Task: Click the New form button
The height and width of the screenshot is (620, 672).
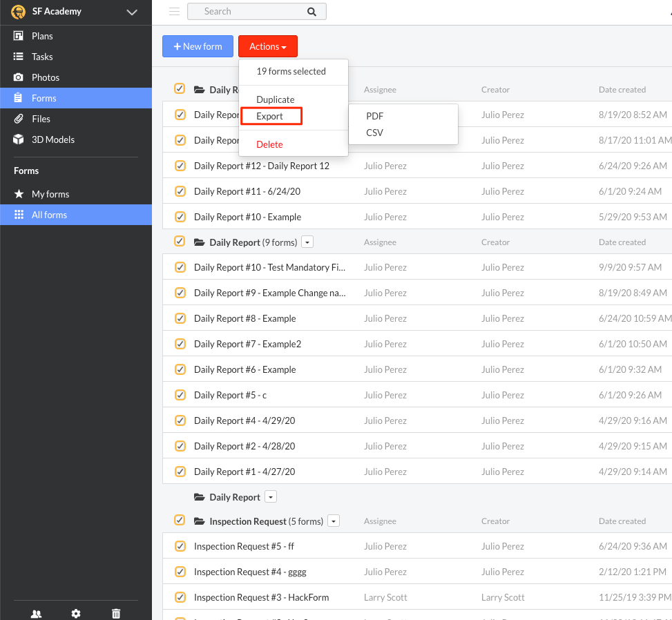Action: (198, 46)
